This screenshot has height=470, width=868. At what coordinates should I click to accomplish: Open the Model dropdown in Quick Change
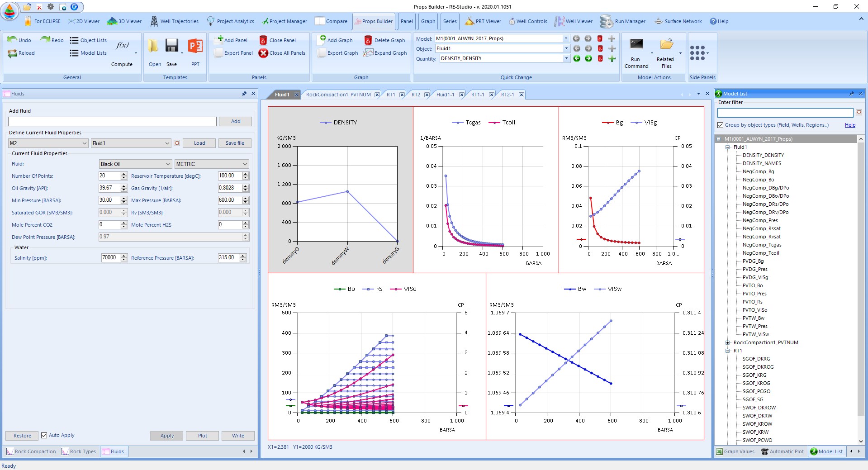[566, 38]
